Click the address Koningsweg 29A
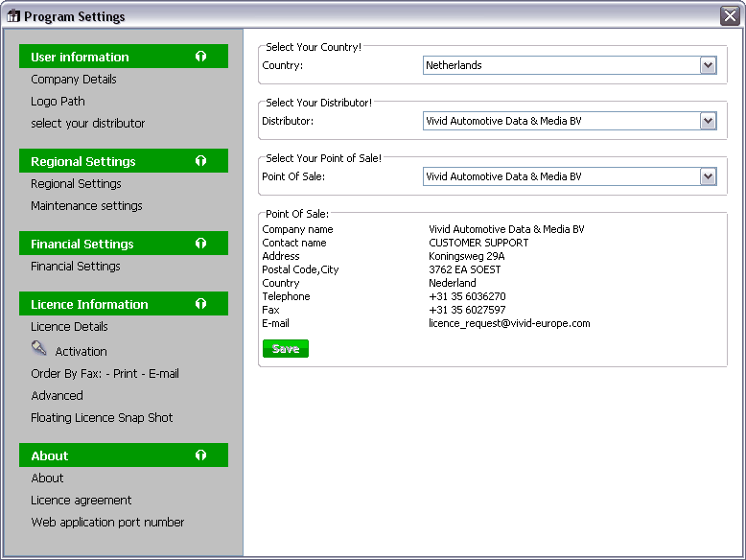 point(467,256)
